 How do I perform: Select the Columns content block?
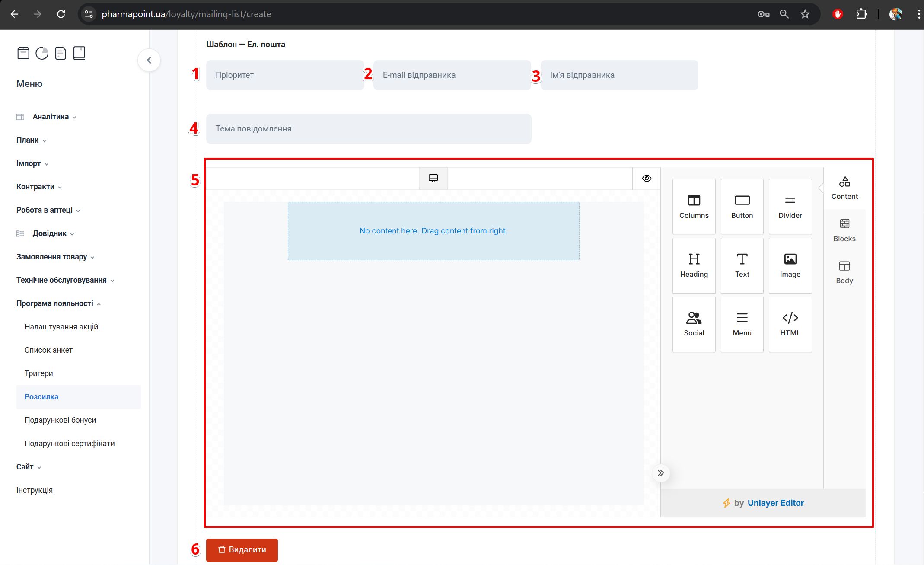pos(694,207)
